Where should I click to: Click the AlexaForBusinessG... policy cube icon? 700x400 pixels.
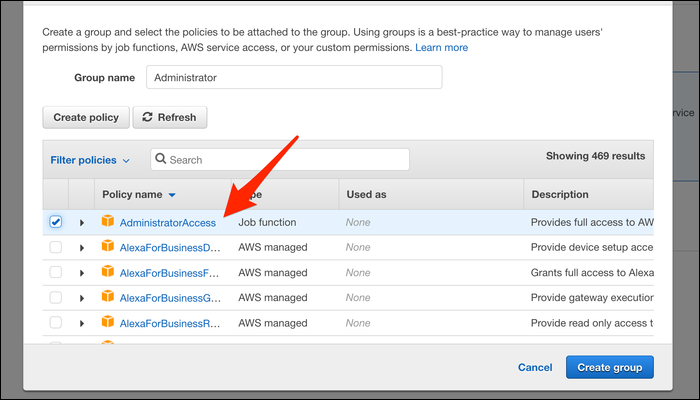[108, 296]
